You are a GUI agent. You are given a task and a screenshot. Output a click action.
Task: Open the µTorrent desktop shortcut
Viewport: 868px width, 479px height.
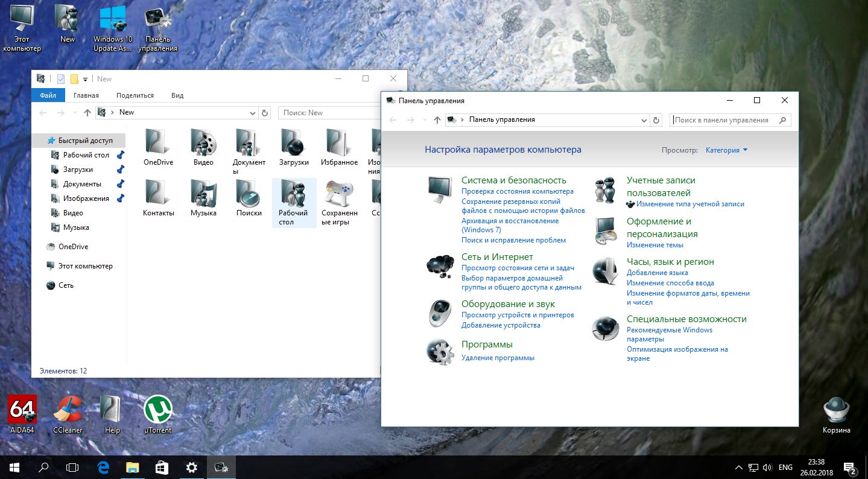click(x=158, y=410)
